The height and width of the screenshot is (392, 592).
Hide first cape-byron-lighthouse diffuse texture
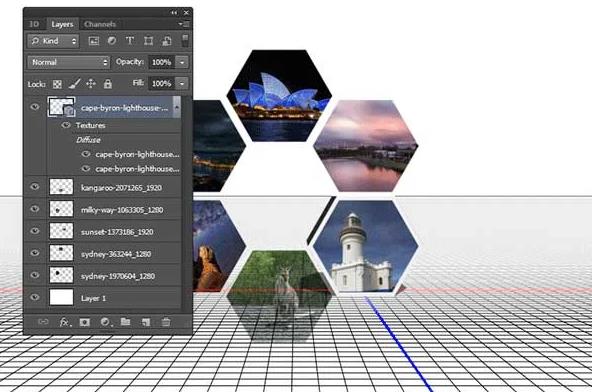pyautogui.click(x=86, y=154)
